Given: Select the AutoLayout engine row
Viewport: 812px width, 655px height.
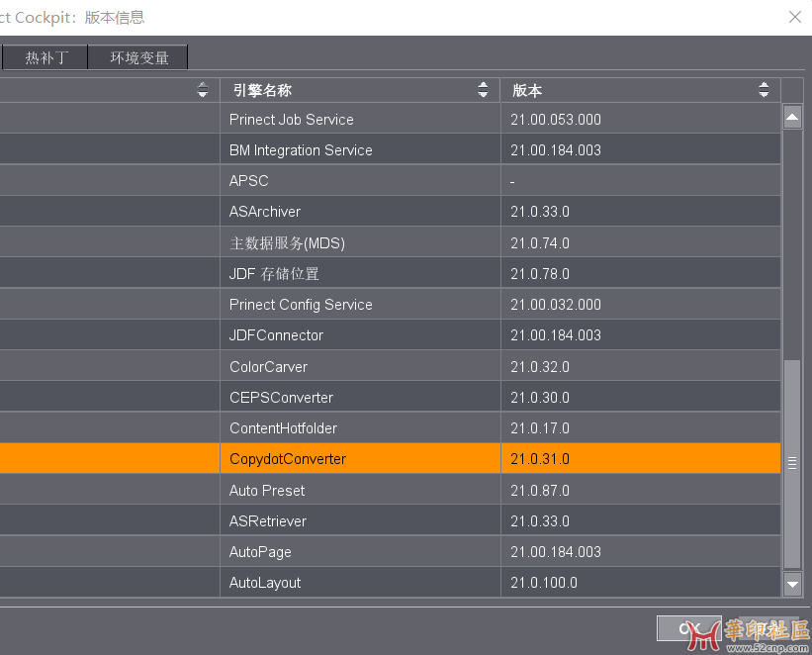Looking at the screenshot, I should tap(265, 583).
